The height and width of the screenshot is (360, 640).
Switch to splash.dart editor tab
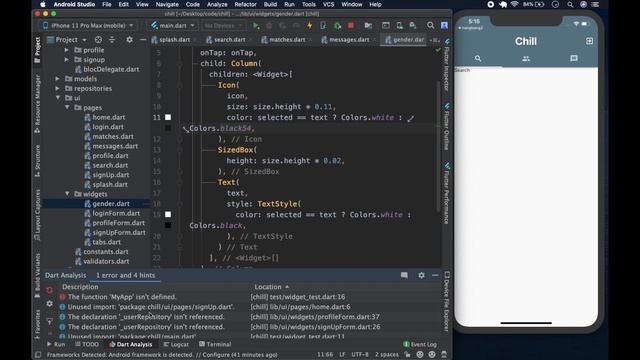(x=173, y=40)
